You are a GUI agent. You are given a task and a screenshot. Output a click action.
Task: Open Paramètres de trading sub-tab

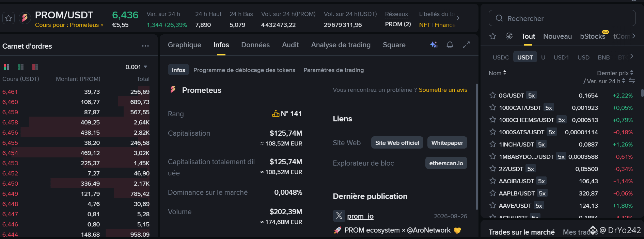click(x=334, y=70)
